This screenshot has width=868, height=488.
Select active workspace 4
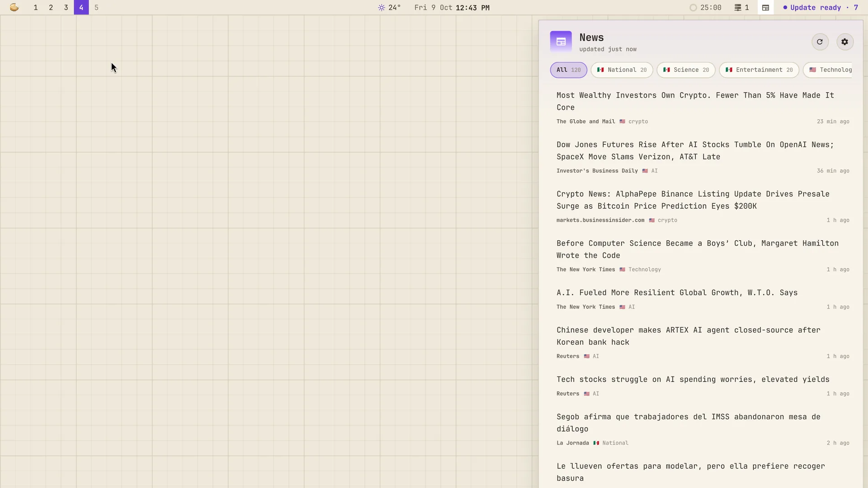[81, 7]
